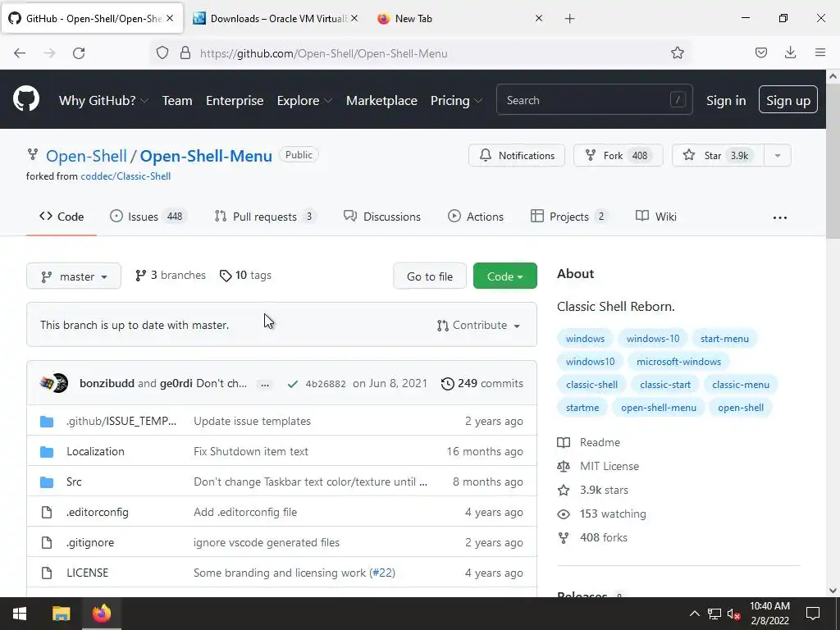This screenshot has height=630, width=840.
Task: Click the windows-10 topic tag
Action: (x=652, y=339)
